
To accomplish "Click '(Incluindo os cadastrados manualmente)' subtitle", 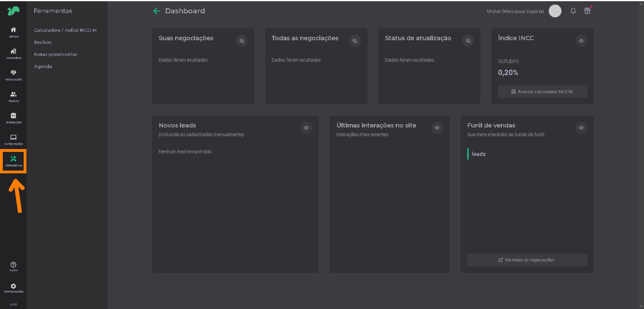I will point(201,135).
